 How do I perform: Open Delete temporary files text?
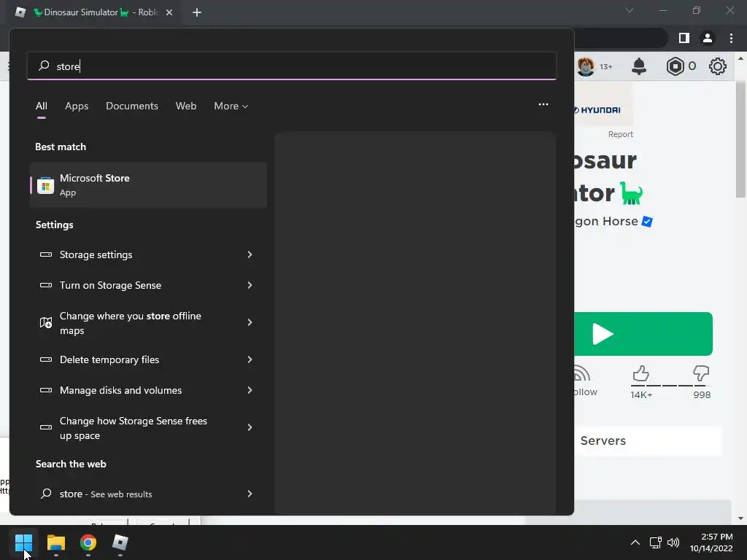point(109,359)
